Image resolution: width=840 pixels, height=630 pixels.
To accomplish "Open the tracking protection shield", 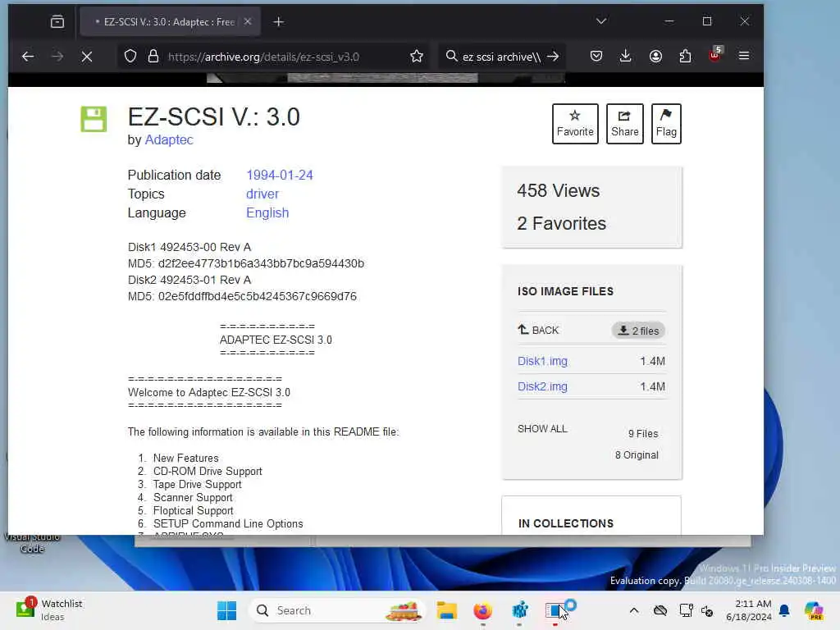I will click(130, 57).
